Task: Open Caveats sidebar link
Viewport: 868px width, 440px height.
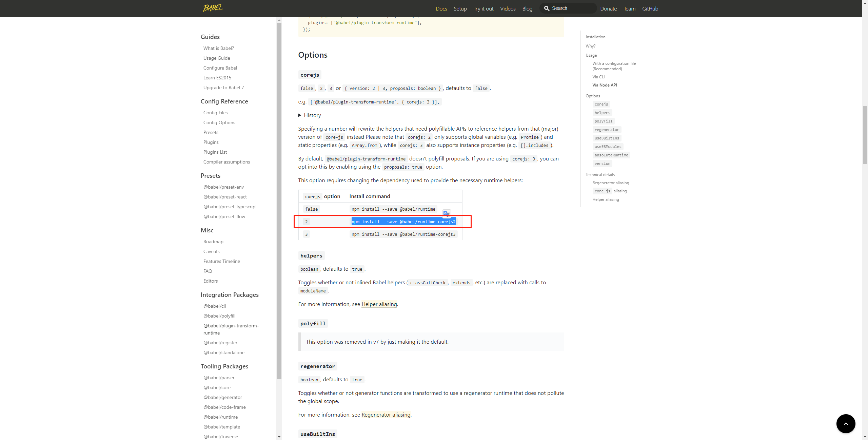Action: coord(212,251)
